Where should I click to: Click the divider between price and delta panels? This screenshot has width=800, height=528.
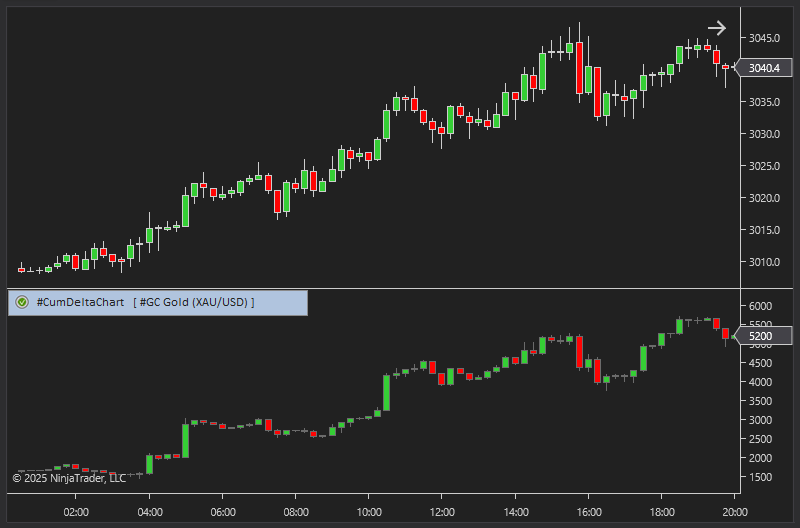[400, 289]
